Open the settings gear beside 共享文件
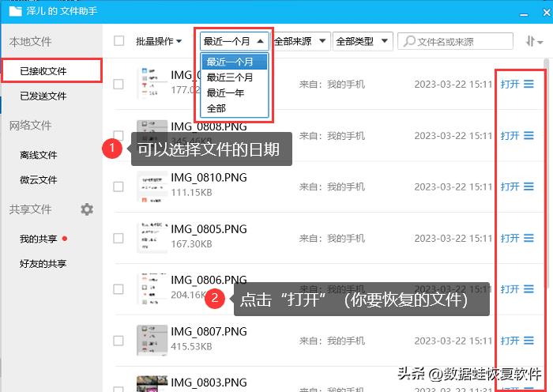The width and height of the screenshot is (553, 392). (87, 209)
